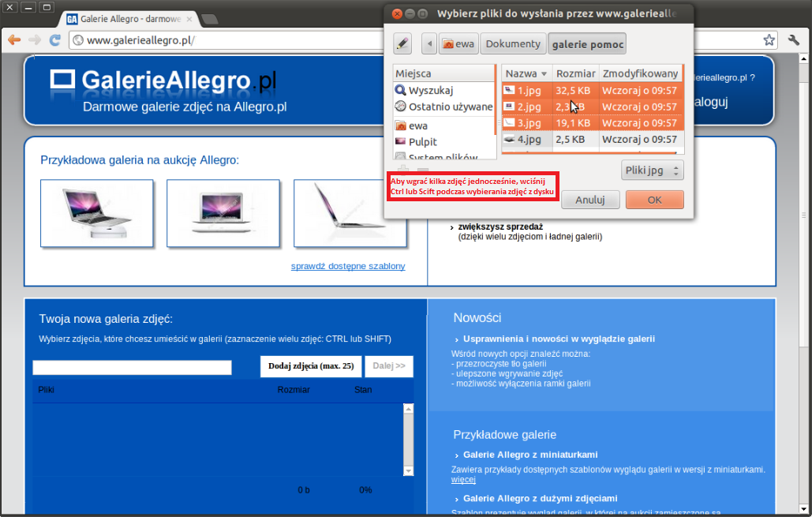Click the browser address bar
The width and height of the screenshot is (812, 517).
(228, 40)
